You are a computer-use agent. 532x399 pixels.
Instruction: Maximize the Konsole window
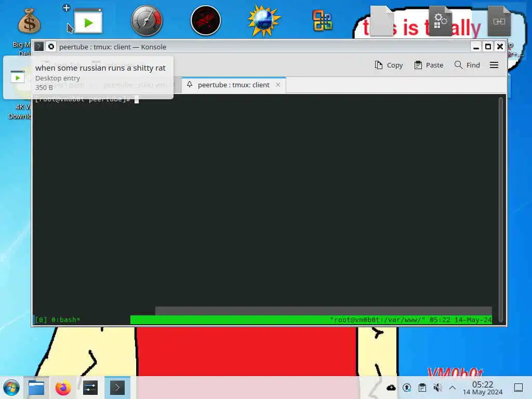coord(488,46)
